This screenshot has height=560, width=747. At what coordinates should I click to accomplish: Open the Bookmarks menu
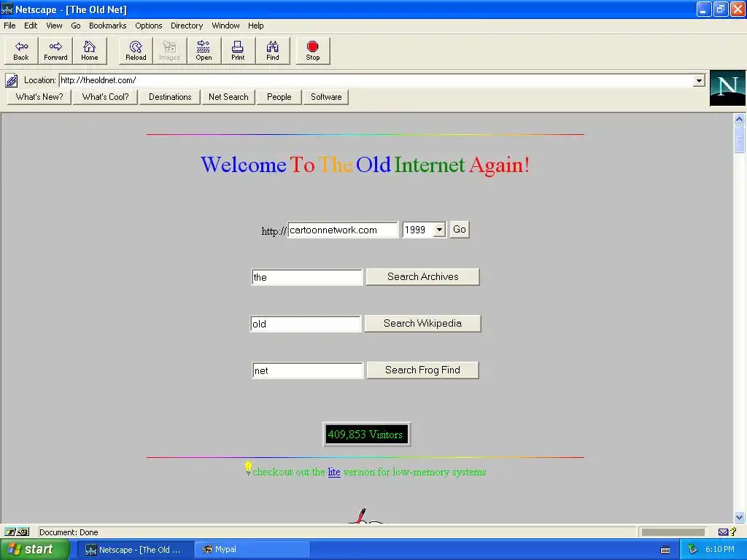108,26
